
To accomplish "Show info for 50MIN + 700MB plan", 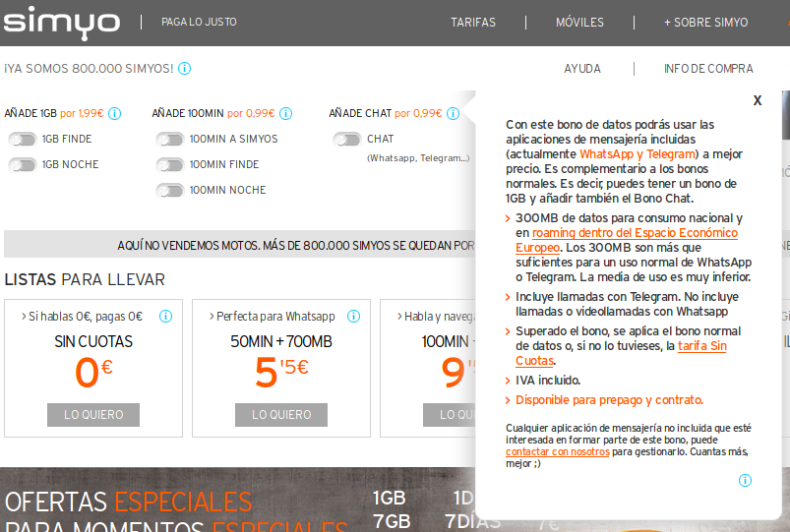I will click(354, 316).
